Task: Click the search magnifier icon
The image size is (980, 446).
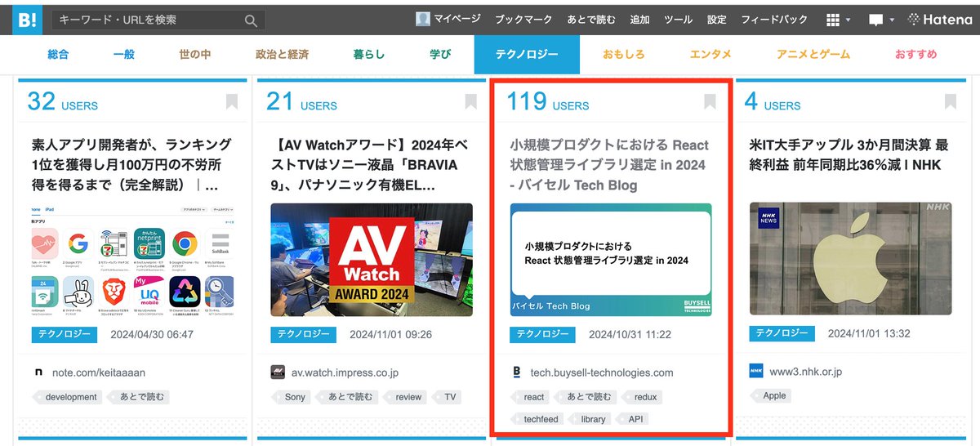Action: pos(252,20)
